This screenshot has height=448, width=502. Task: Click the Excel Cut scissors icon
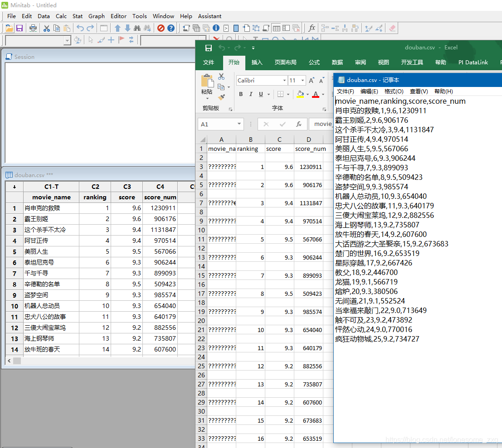[221, 77]
